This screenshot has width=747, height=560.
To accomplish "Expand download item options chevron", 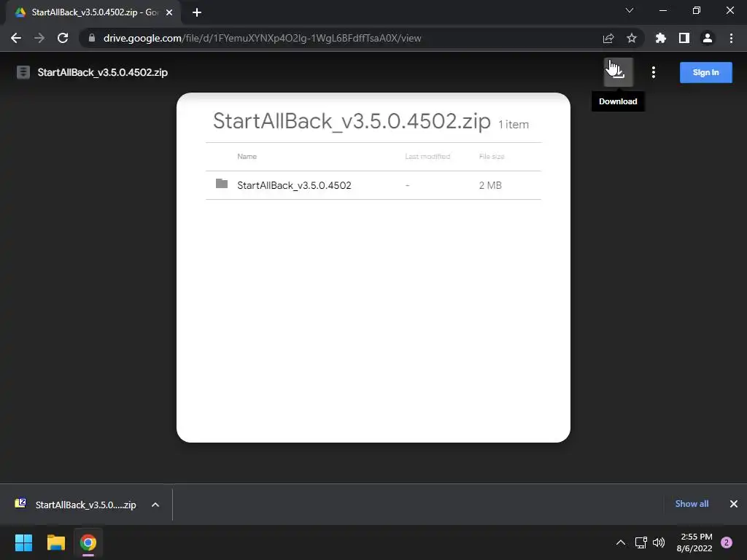I will [155, 505].
